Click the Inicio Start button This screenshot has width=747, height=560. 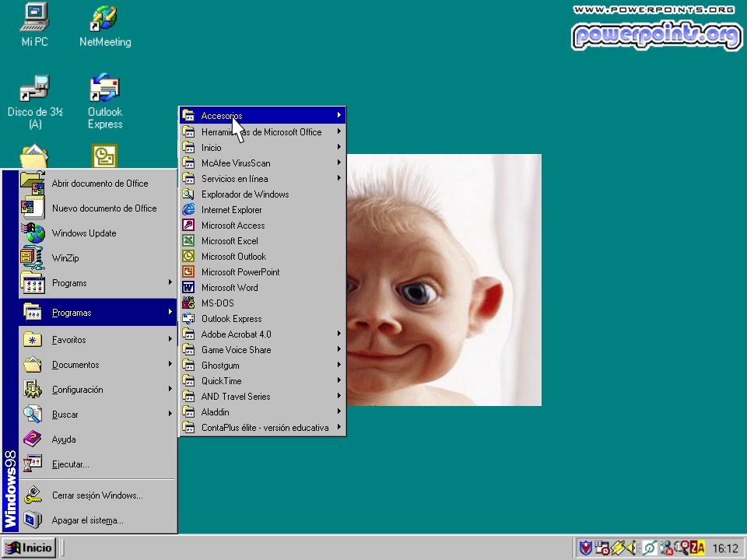29,548
